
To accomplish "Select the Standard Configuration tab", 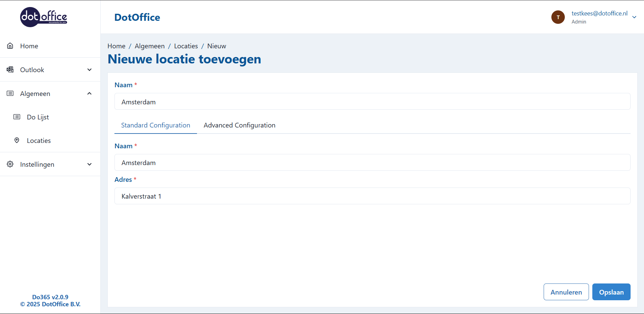I will pos(155,125).
